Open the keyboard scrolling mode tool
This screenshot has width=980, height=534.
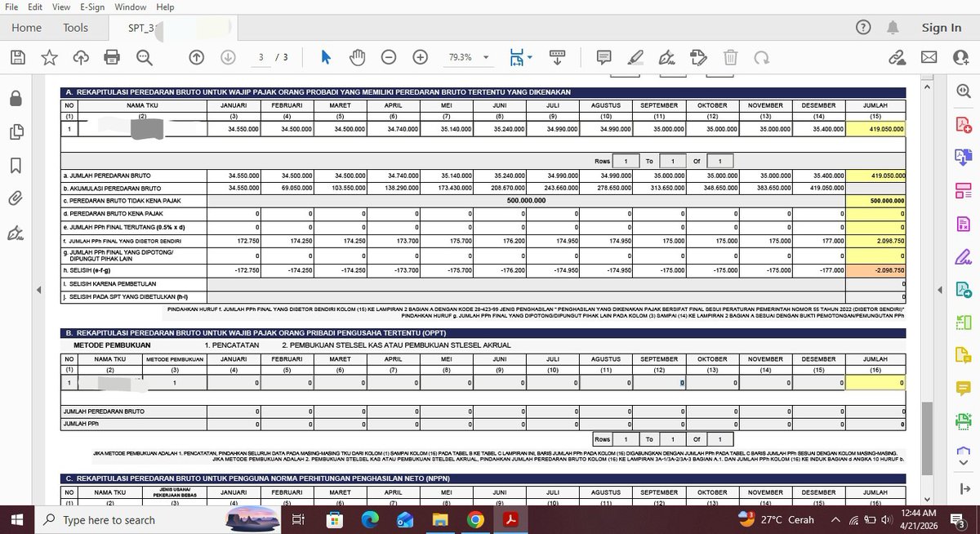click(557, 57)
